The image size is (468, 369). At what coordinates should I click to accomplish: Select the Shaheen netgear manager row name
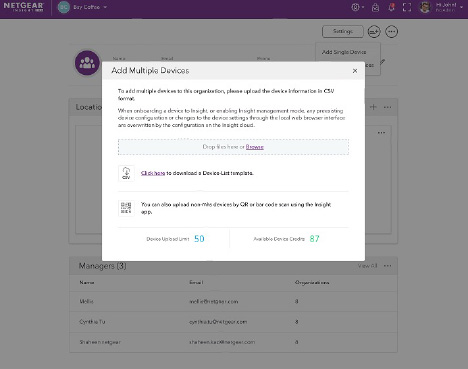[100, 342]
